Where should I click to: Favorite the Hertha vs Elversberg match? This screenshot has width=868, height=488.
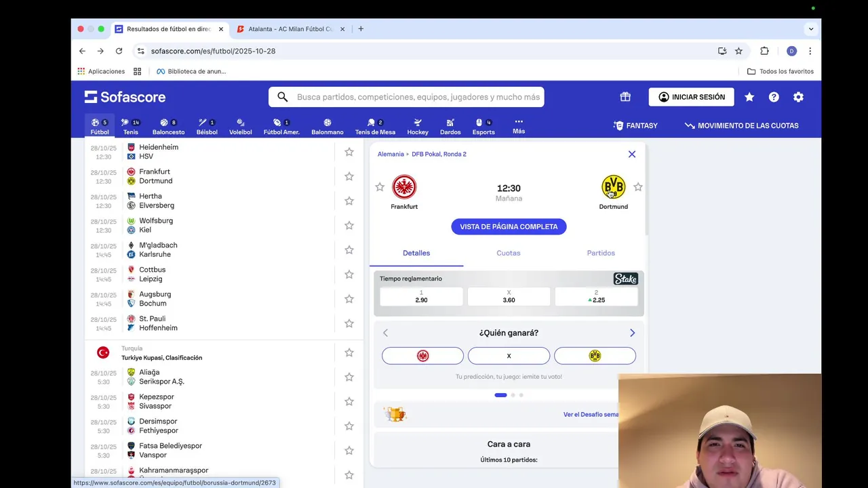[349, 201]
